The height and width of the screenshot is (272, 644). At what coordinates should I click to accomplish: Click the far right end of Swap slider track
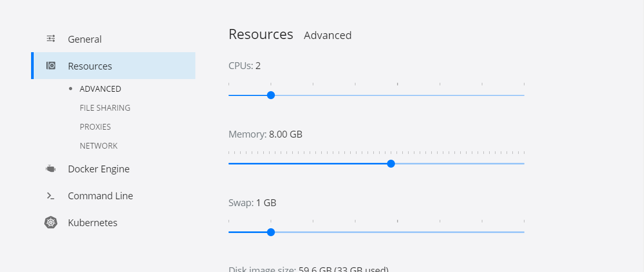pos(523,232)
